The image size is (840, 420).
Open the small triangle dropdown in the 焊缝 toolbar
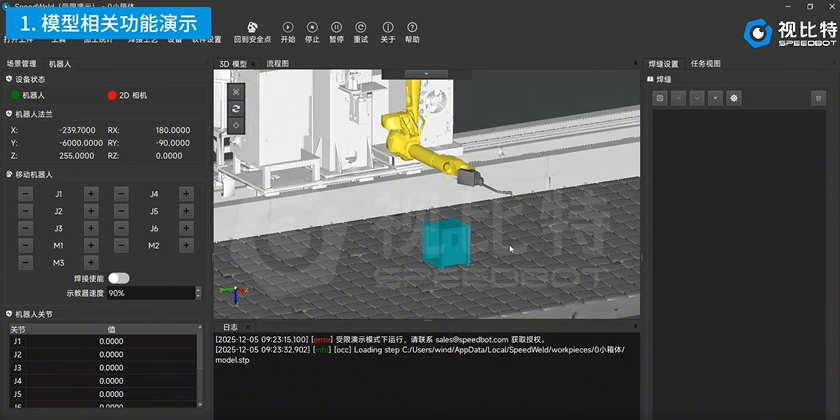pos(715,98)
